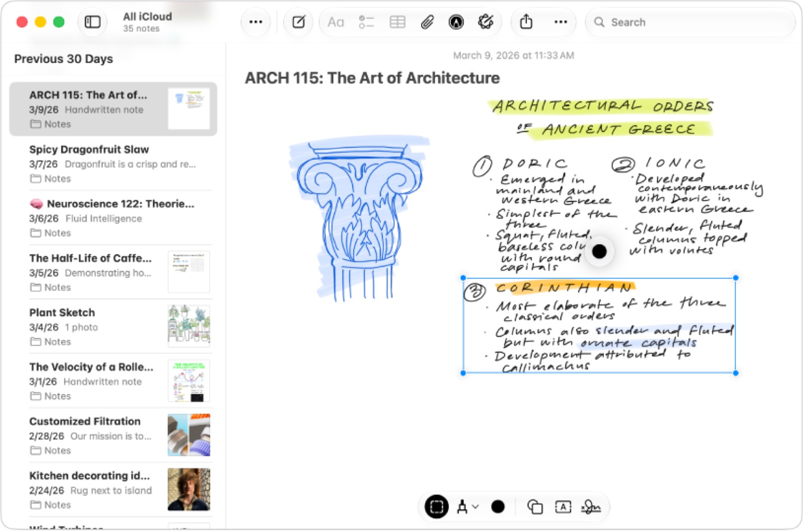Open the Neuroscience 122 note
803x532 pixels.
pyautogui.click(x=113, y=218)
